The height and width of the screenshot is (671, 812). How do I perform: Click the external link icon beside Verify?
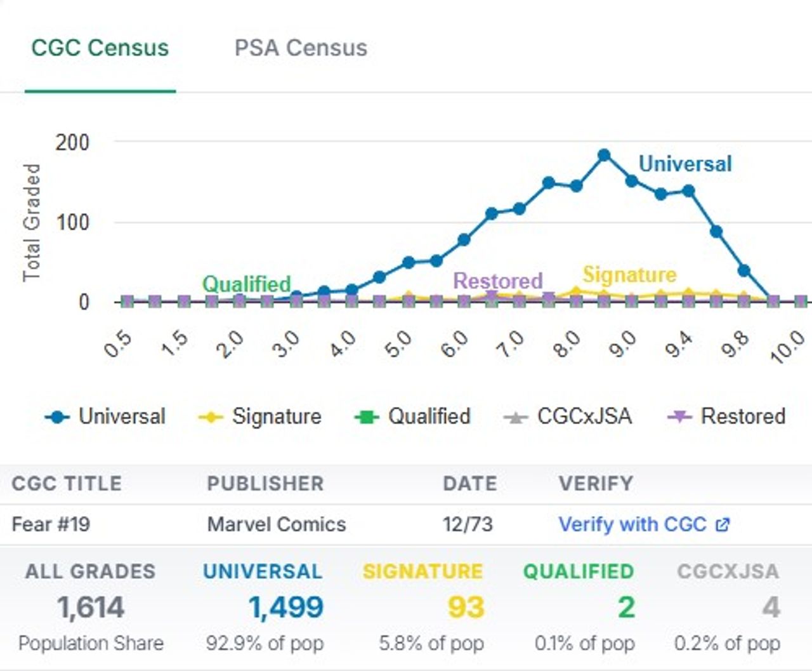(723, 525)
